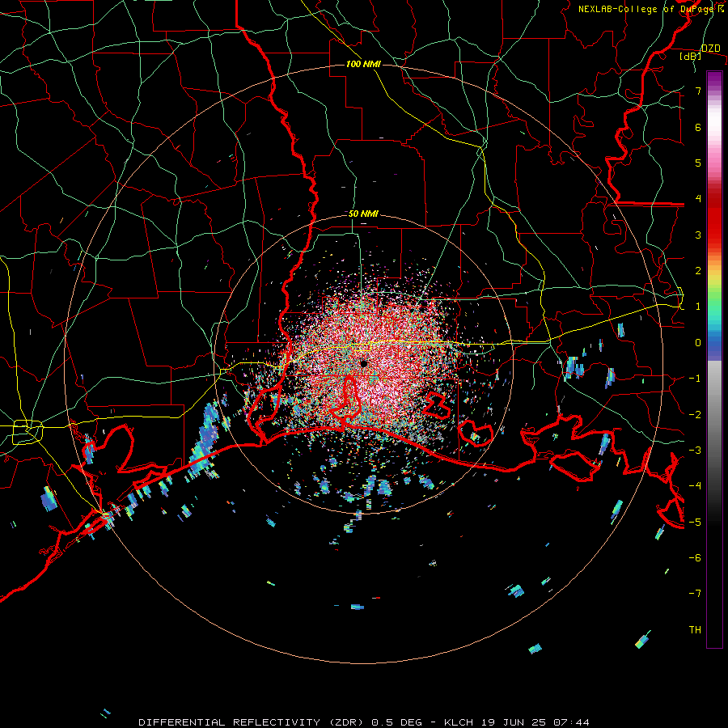Viewport: 728px width, 728px height.
Task: Click the "-7" value on the color scale
Action: (695, 594)
